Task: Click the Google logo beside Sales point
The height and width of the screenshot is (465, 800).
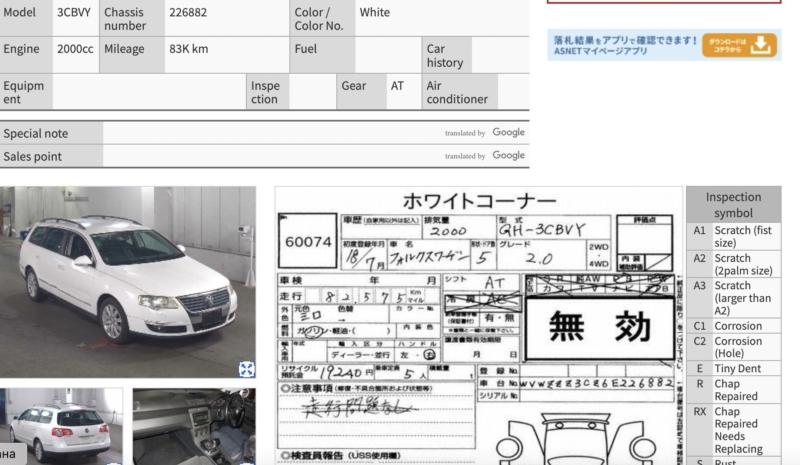Action: pyautogui.click(x=508, y=156)
